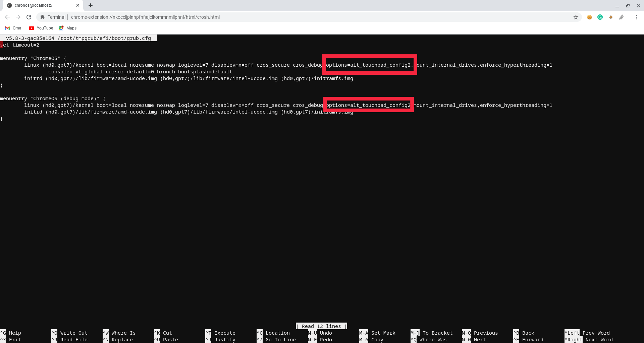Close the chronos@localhost tab
The image size is (644, 343).
tap(77, 5)
